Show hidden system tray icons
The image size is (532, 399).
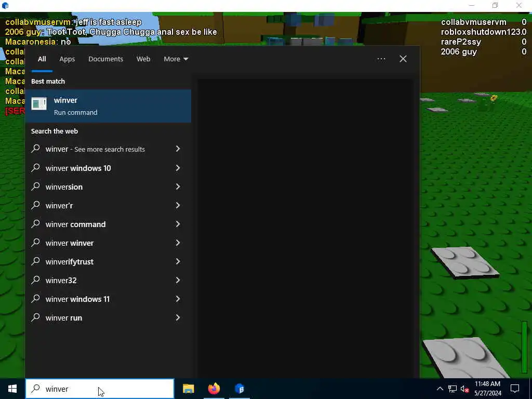[440, 389]
